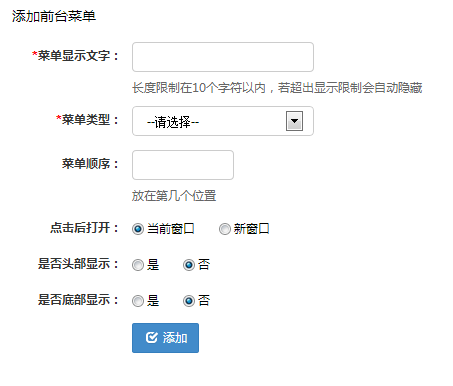The height and width of the screenshot is (386, 453).
Task: Click the black arrow of 菜单类型 select
Action: (294, 121)
